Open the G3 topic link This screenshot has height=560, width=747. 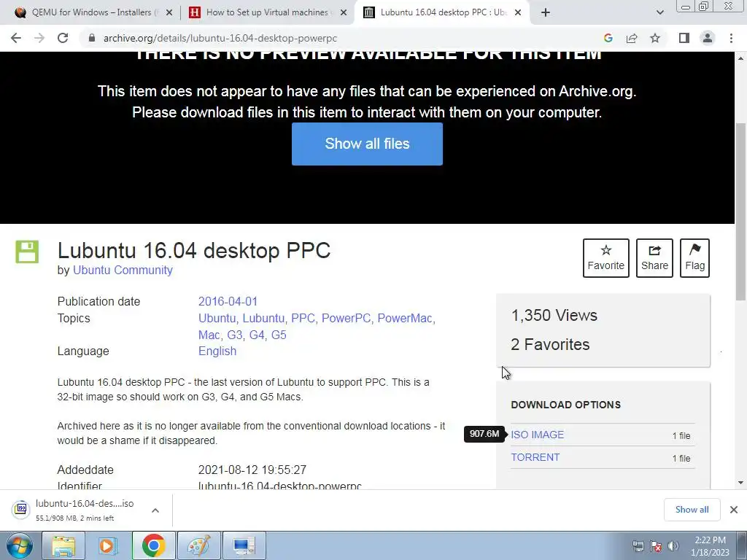pos(234,335)
